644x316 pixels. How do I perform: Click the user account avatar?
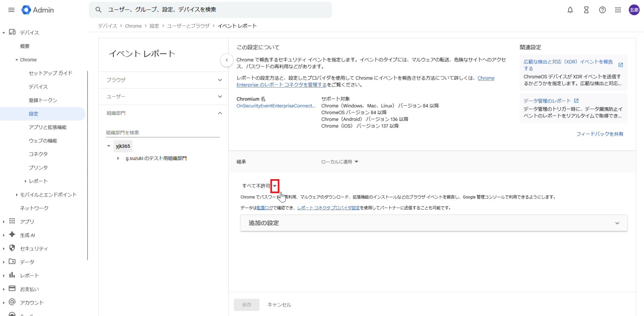tap(634, 10)
